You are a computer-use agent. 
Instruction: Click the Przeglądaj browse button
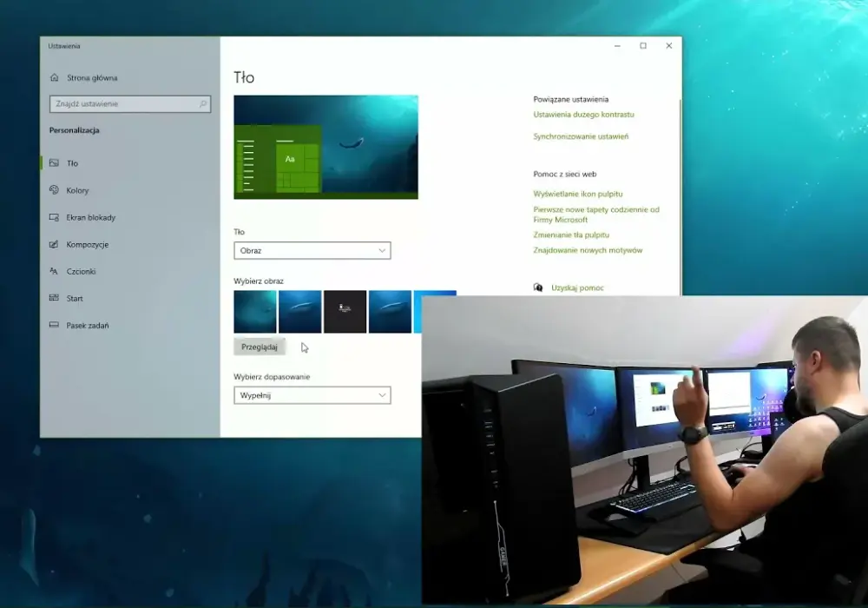(259, 347)
